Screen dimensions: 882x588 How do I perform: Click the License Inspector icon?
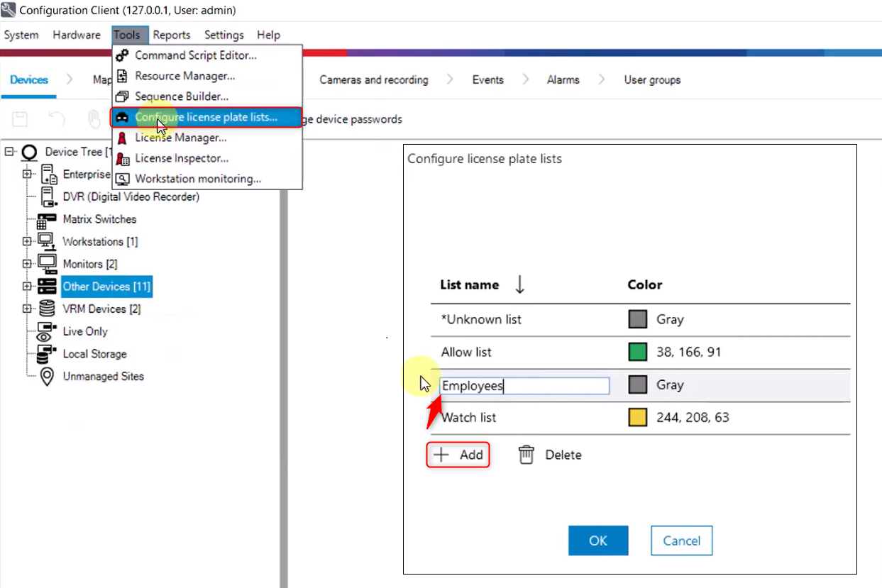[x=123, y=158]
